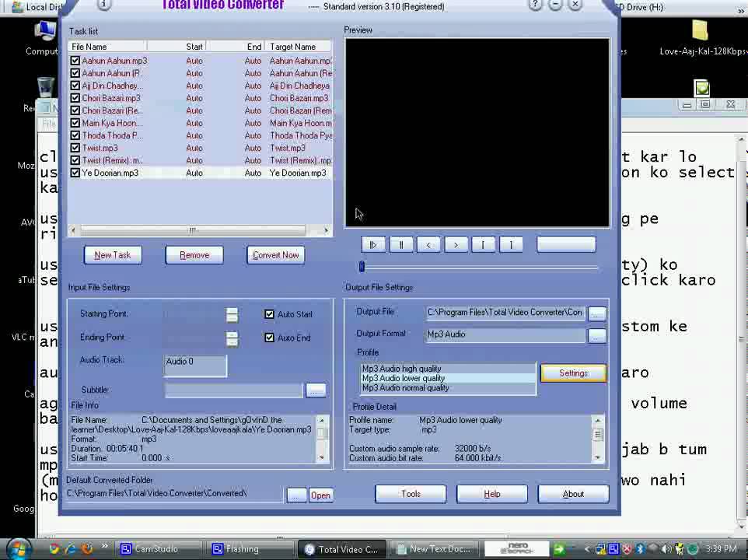The height and width of the screenshot is (560, 748).
Task: Browse for Output Format
Action: (x=597, y=336)
